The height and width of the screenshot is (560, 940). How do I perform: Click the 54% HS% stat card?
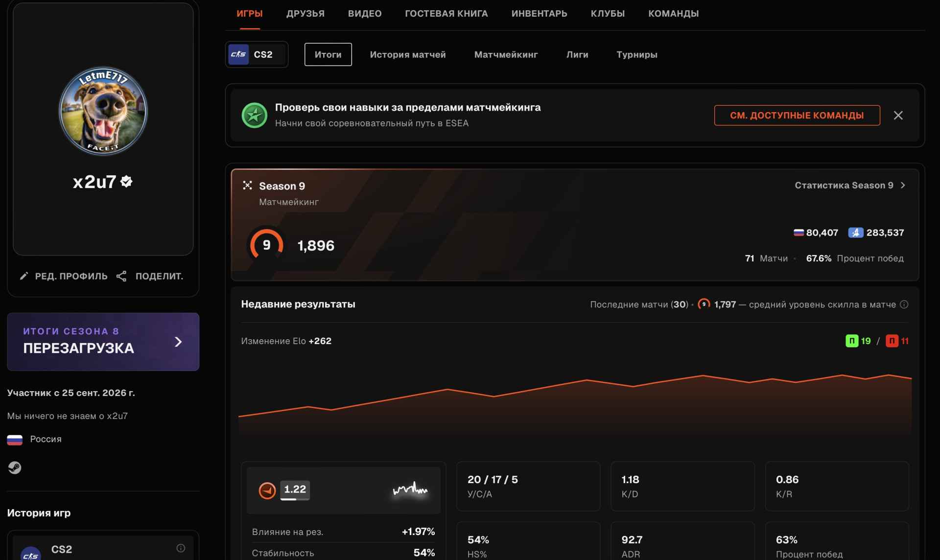pyautogui.click(x=528, y=541)
